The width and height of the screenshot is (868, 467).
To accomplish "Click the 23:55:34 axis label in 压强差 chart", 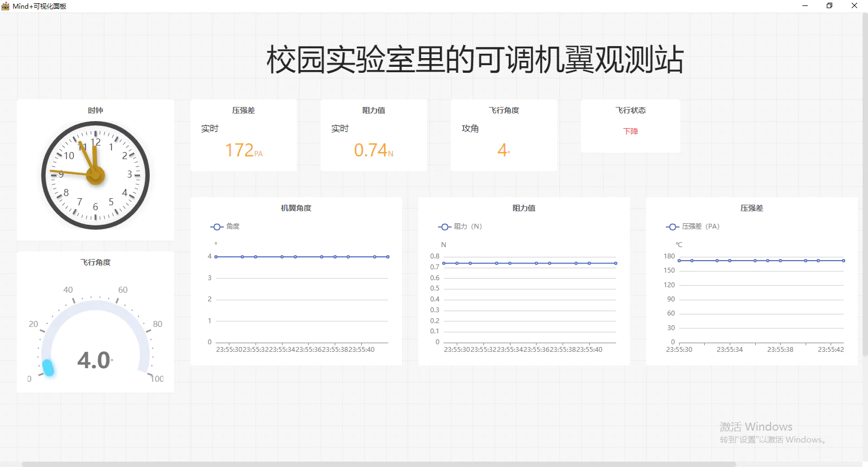I will [730, 350].
